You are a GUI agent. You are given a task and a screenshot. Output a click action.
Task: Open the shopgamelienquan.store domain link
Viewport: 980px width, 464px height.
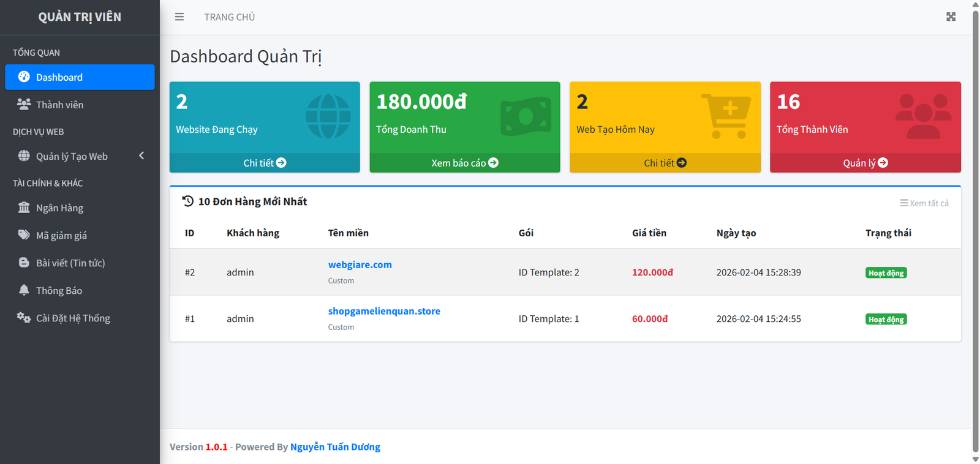[x=384, y=311]
